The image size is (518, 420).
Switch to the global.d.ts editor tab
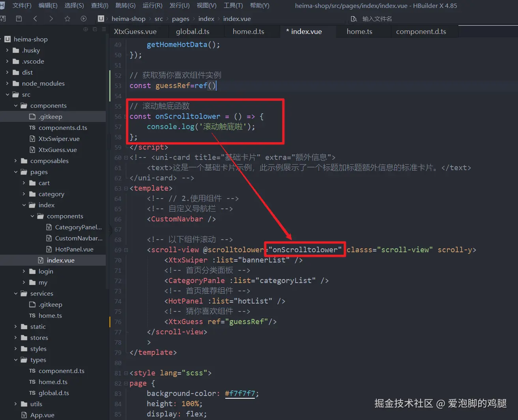coord(193,32)
